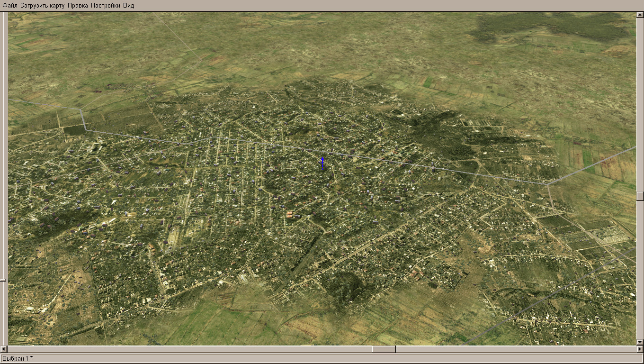Open the Настройки menu

106,5
